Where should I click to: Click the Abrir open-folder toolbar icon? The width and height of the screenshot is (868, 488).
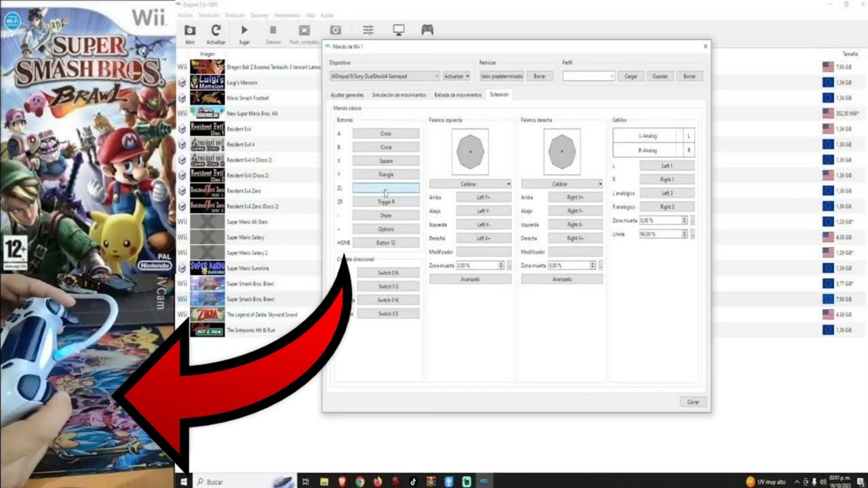click(x=191, y=30)
